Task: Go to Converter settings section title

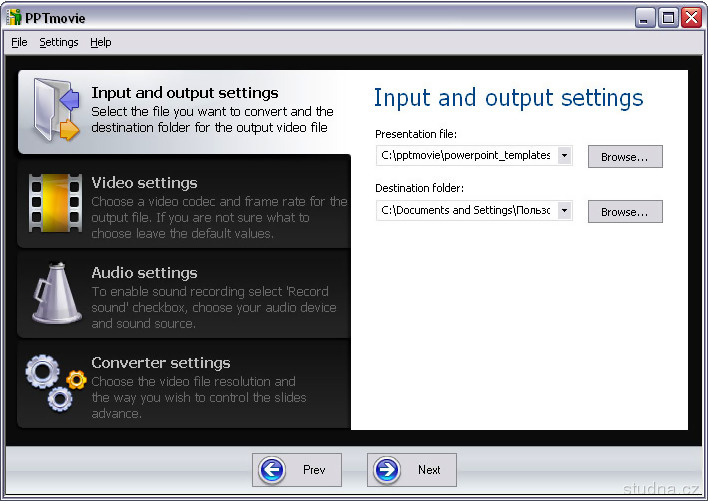Action: click(160, 363)
